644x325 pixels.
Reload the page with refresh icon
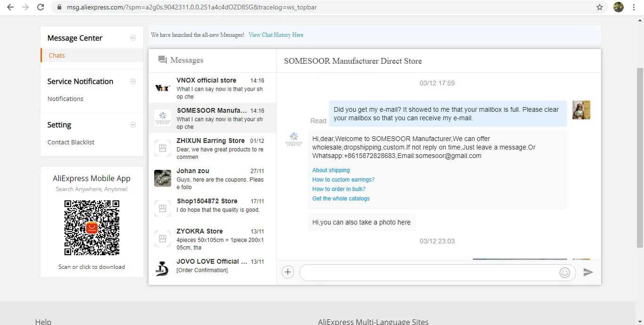[41, 7]
